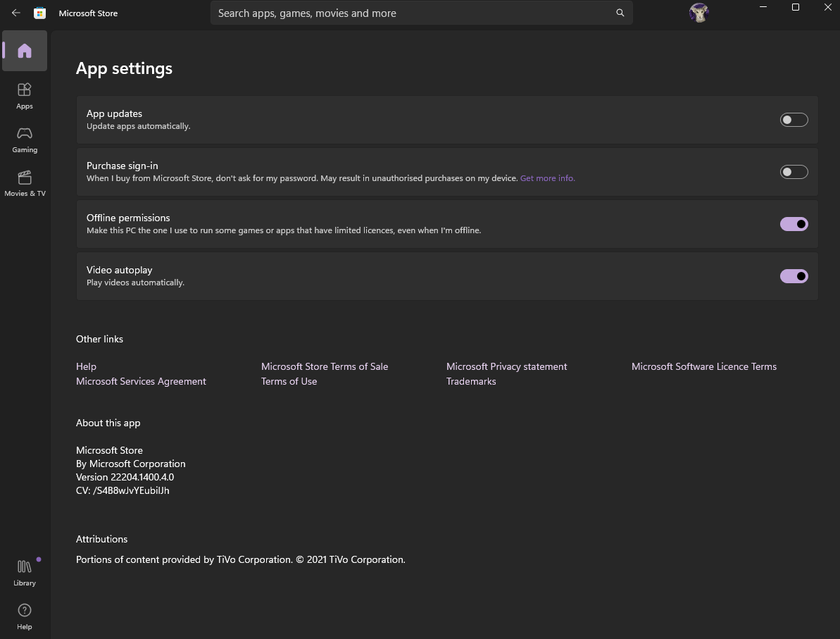This screenshot has height=639, width=840.
Task: Click the back arrow in title bar
Action: [x=16, y=13]
